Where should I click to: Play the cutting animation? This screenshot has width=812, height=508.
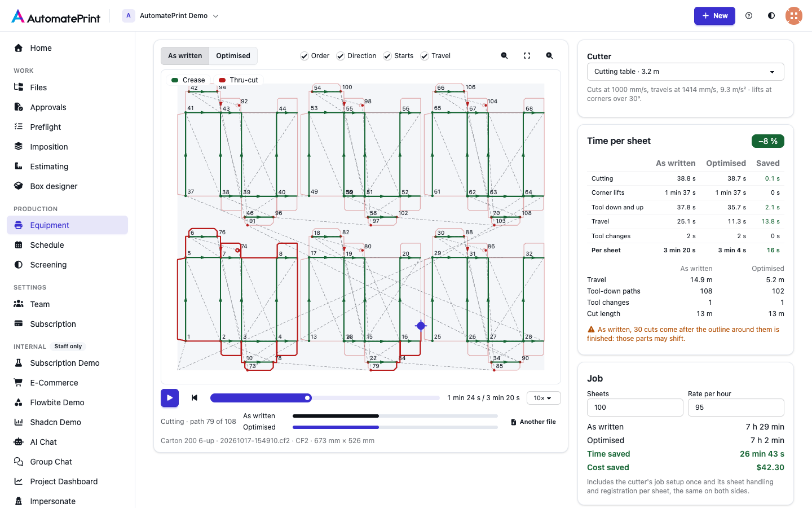(170, 398)
